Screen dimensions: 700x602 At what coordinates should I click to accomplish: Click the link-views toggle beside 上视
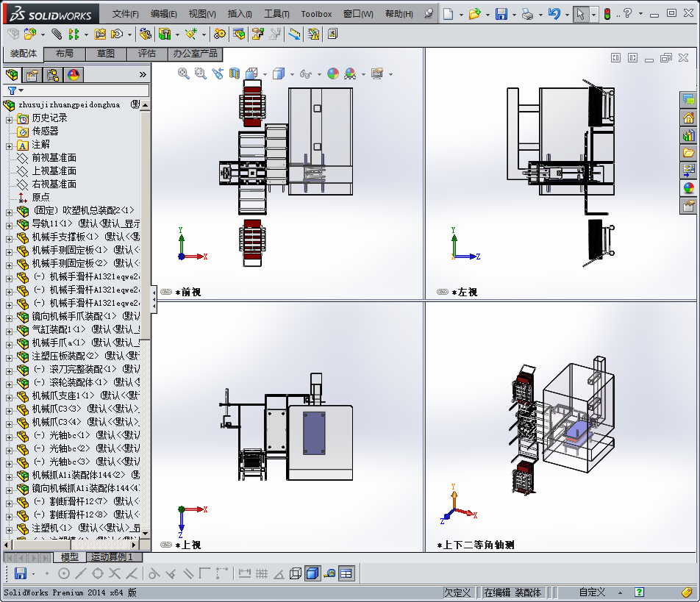pos(166,545)
